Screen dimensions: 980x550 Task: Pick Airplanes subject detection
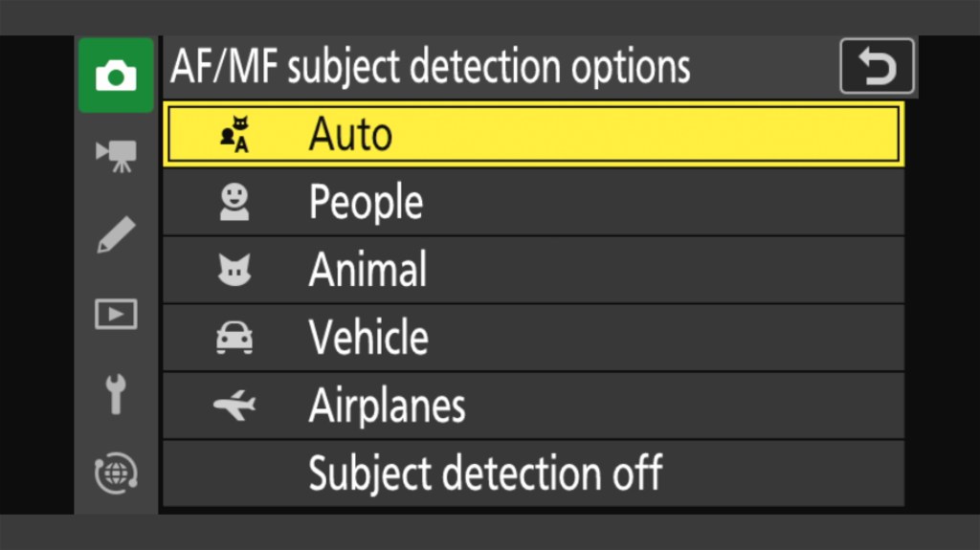[387, 407]
